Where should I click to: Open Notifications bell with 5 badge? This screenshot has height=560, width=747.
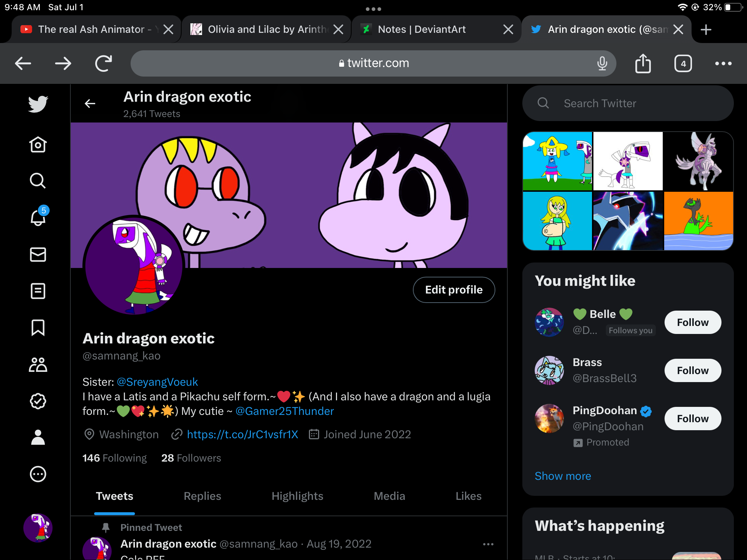[38, 217]
